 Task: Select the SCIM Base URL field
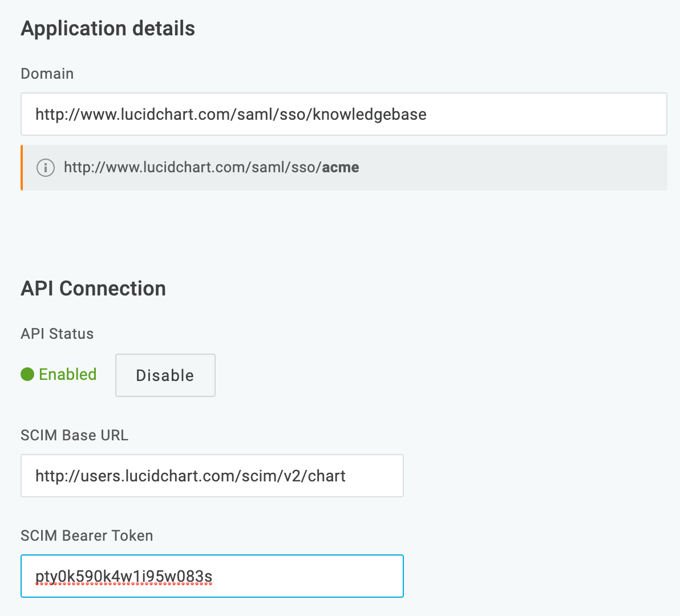(x=211, y=476)
